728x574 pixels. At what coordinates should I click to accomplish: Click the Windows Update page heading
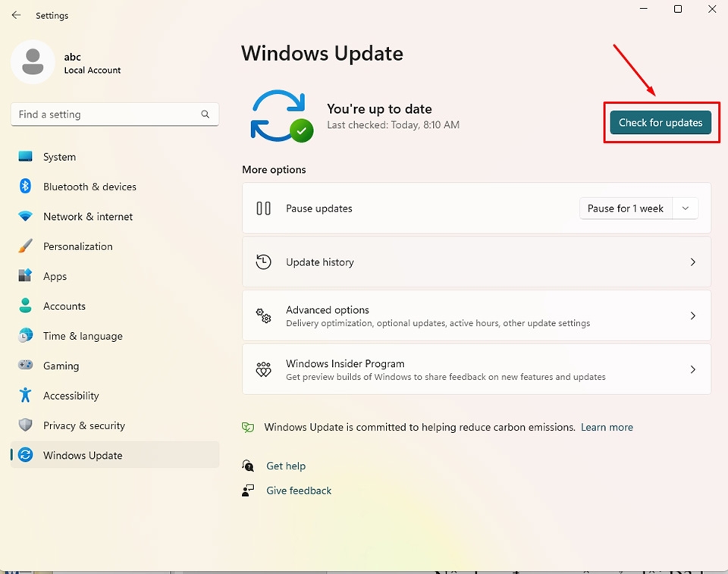[x=322, y=53]
